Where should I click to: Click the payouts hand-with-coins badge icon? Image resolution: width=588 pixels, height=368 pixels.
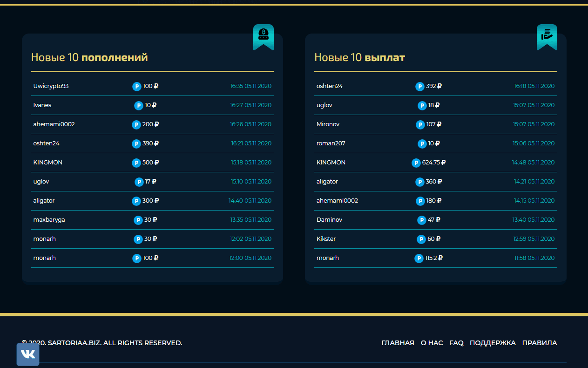547,36
